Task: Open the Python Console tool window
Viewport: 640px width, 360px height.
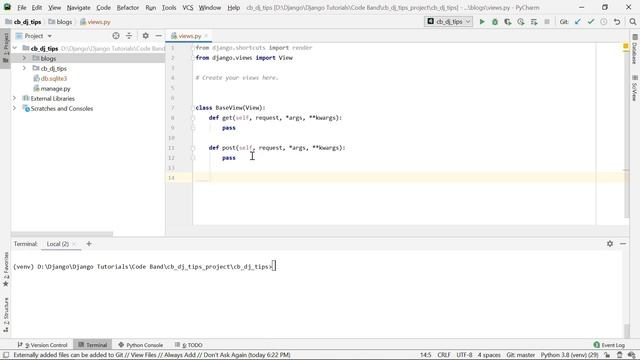Action: tap(140, 345)
